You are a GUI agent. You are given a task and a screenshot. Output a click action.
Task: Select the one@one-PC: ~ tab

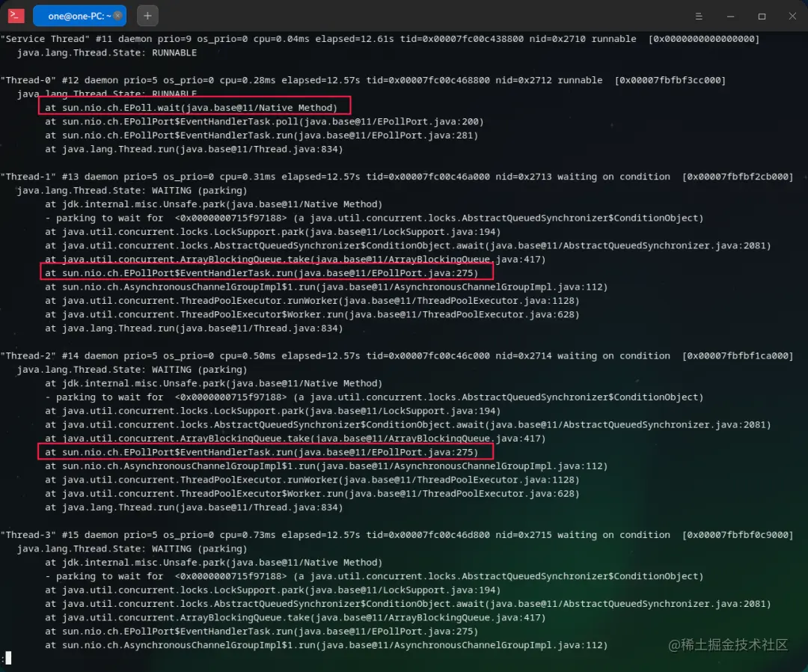click(79, 16)
